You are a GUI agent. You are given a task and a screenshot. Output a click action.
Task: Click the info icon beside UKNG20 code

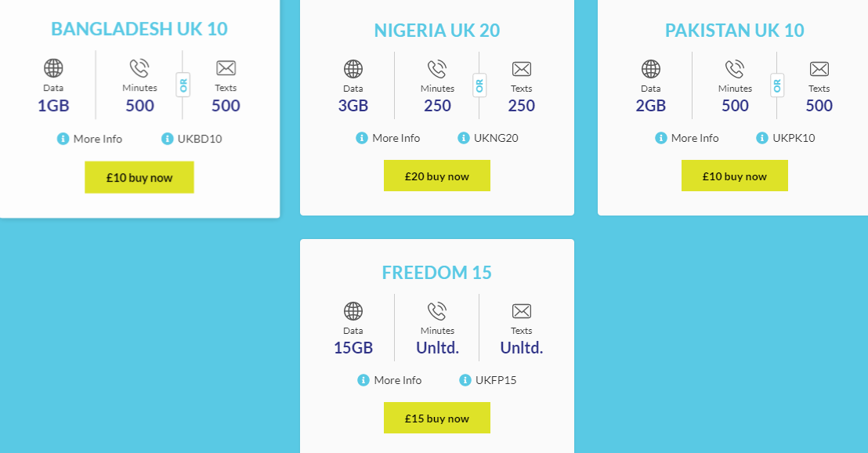tap(464, 138)
